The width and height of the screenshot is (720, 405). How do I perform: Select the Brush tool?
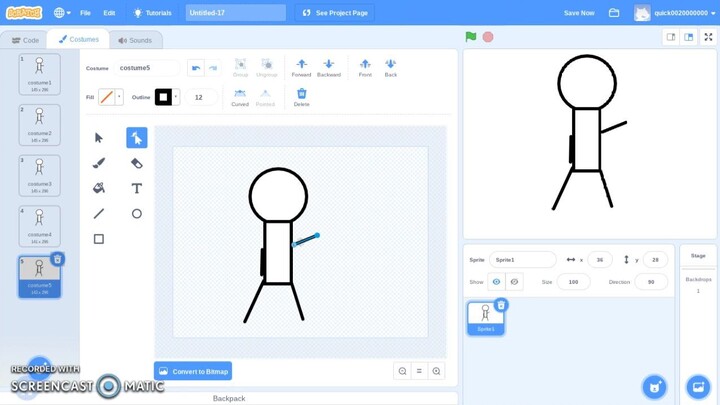coord(99,163)
